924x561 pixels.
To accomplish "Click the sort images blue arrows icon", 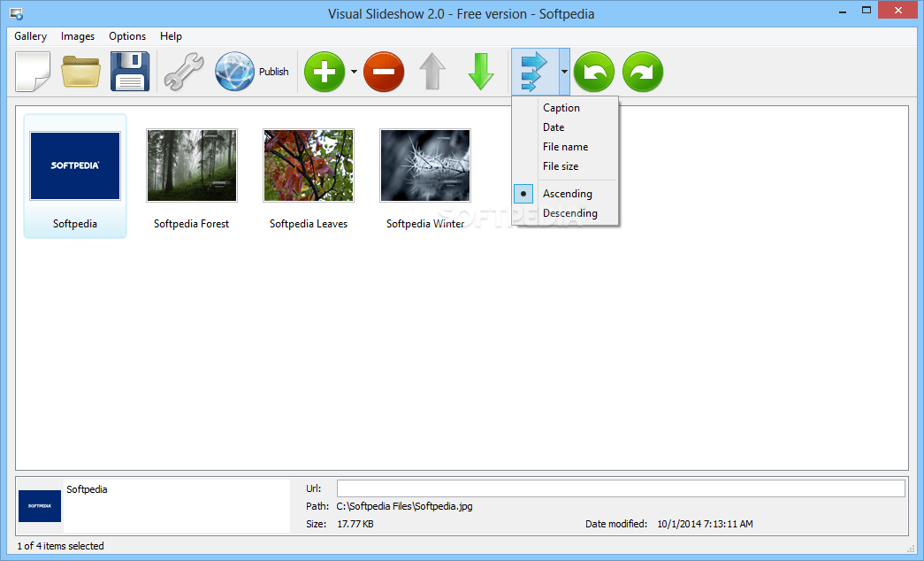I will (534, 72).
